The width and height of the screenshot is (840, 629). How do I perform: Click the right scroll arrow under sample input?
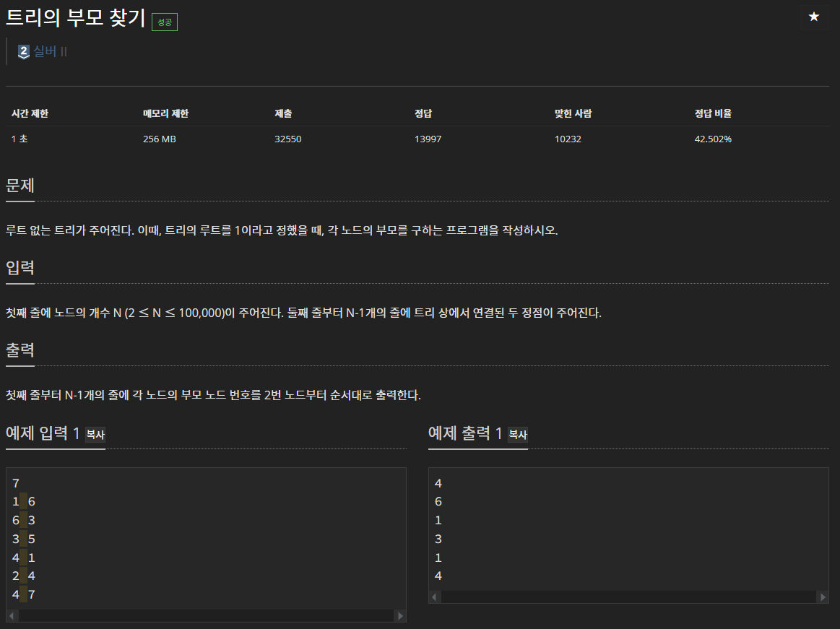pyautogui.click(x=401, y=616)
